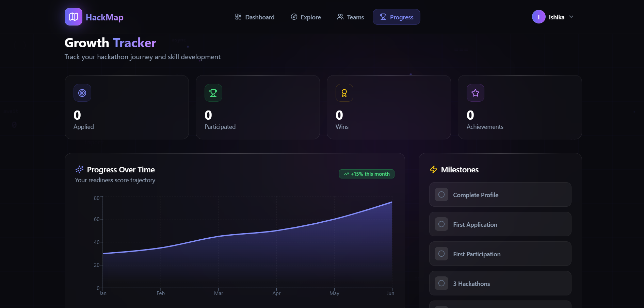The image size is (644, 308).
Task: Click the Progress trophy icon in navbar
Action: tap(383, 17)
